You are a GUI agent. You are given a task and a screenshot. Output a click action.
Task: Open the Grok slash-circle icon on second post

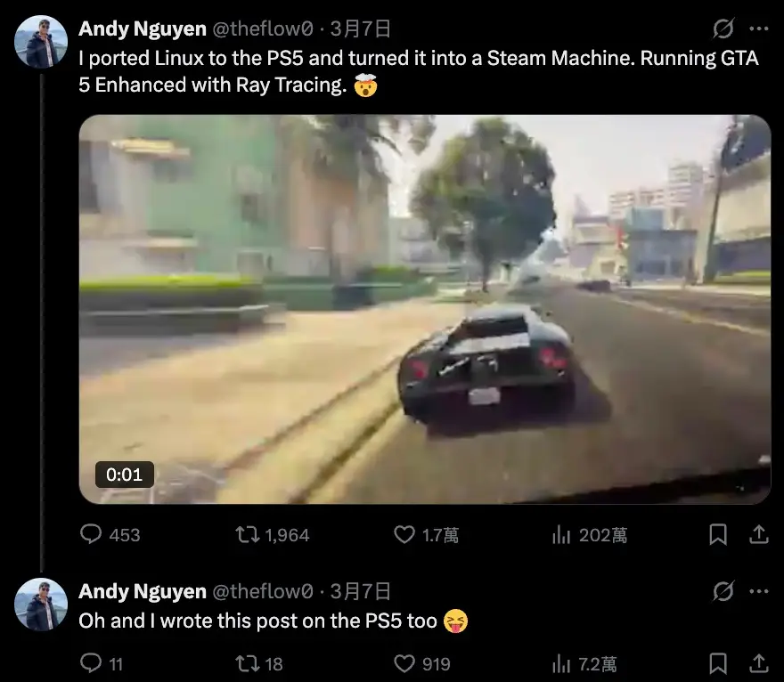click(x=723, y=591)
